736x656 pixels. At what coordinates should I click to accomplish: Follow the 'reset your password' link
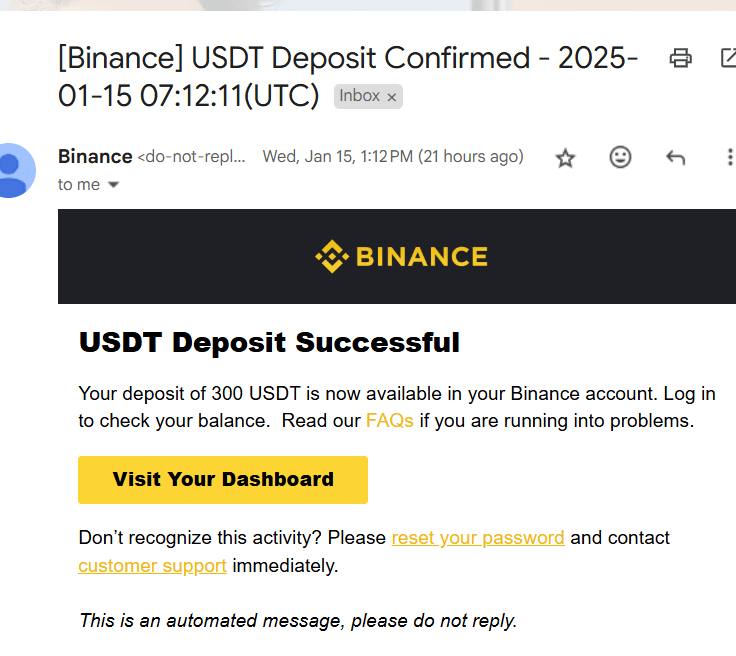(x=478, y=538)
